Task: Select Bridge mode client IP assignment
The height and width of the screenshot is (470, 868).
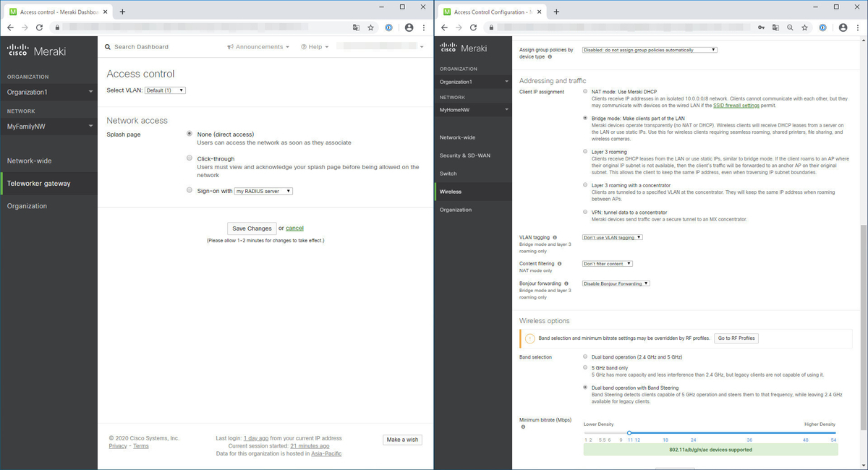Action: pyautogui.click(x=585, y=118)
